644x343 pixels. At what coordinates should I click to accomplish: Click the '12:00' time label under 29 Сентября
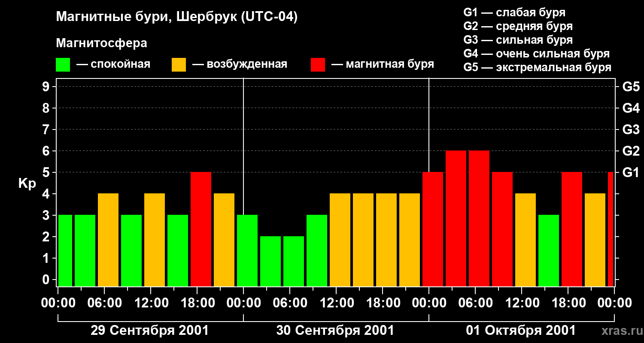(x=151, y=303)
